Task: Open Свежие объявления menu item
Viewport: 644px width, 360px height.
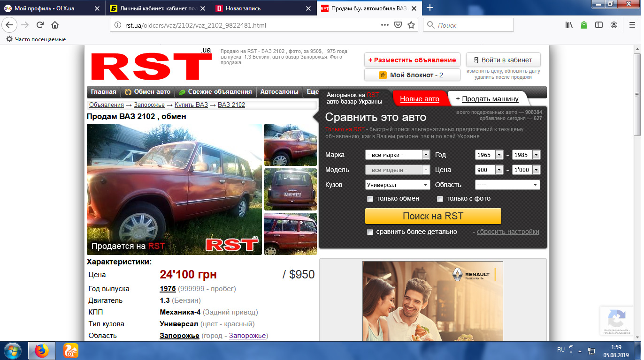Action: 215,92
